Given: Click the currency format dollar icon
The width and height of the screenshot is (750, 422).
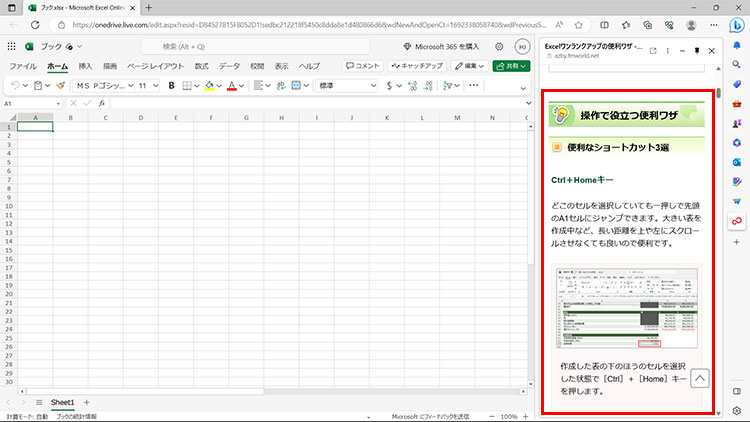Looking at the screenshot, I should [389, 86].
